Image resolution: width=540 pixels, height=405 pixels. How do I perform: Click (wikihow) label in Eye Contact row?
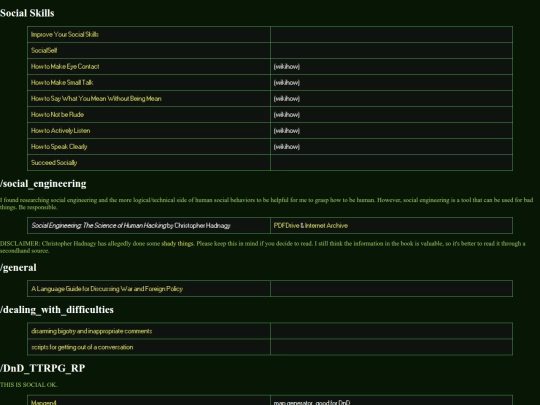point(287,66)
